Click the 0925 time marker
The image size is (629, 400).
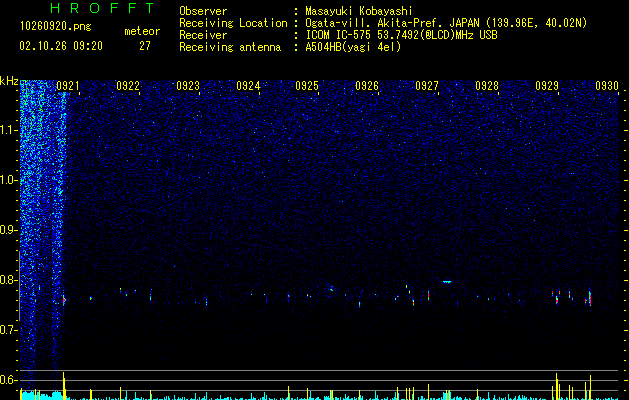(x=307, y=86)
